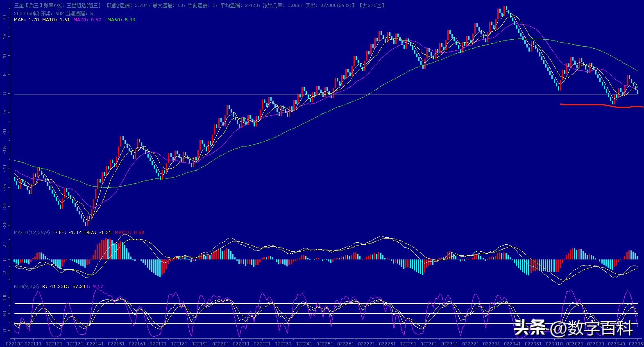Screen dimensions: 644x347
Task: Click the DEA: -1.31 value
Action: click(x=98, y=232)
